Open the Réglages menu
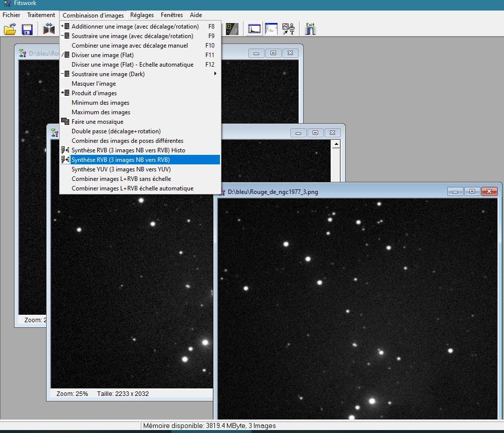Screen dimensions: 504x433 (x=142, y=15)
